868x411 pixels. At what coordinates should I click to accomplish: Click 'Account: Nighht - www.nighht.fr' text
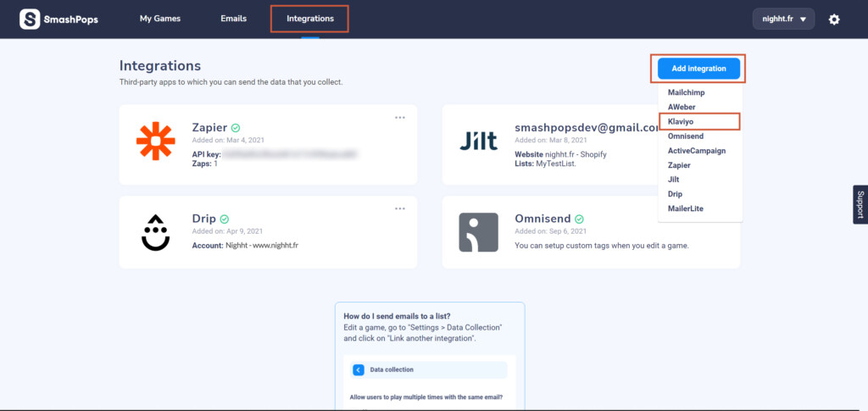[x=245, y=245]
